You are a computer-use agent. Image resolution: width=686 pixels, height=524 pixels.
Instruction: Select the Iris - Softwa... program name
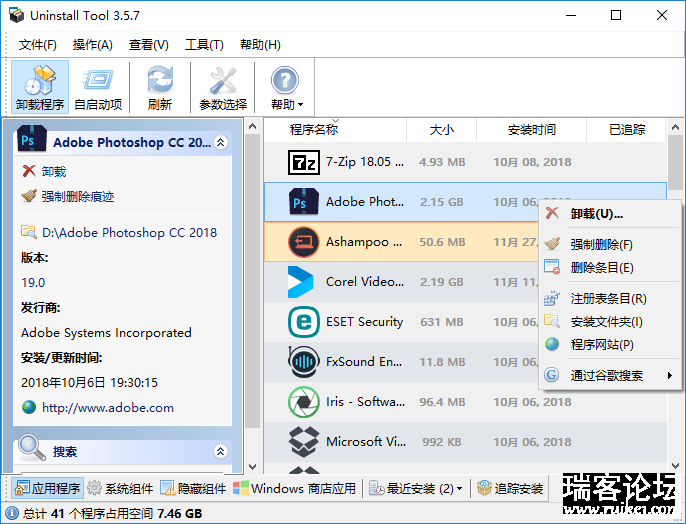point(365,402)
